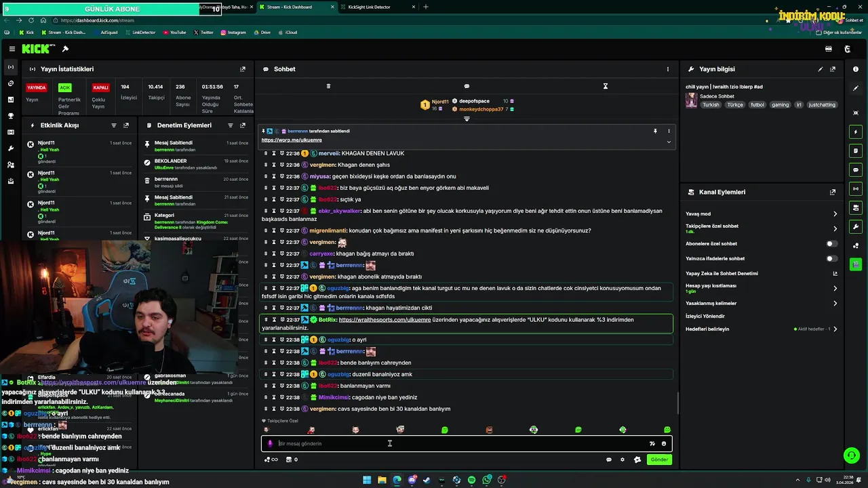
Task: Pop out the Kanal Eylemleri panel
Action: point(833,192)
